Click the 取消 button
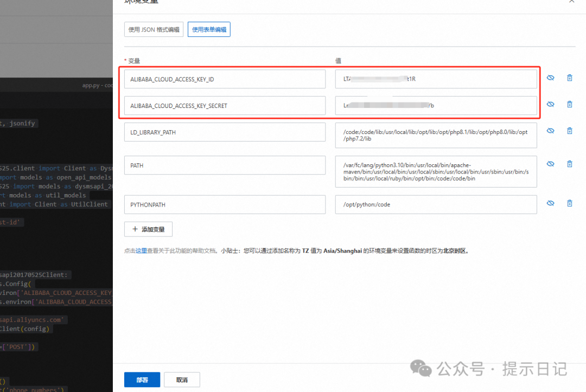This screenshot has height=392, width=586. [x=182, y=380]
